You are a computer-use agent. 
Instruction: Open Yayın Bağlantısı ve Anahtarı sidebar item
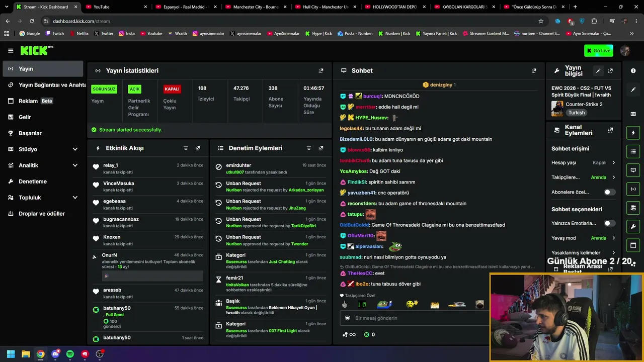point(43,85)
